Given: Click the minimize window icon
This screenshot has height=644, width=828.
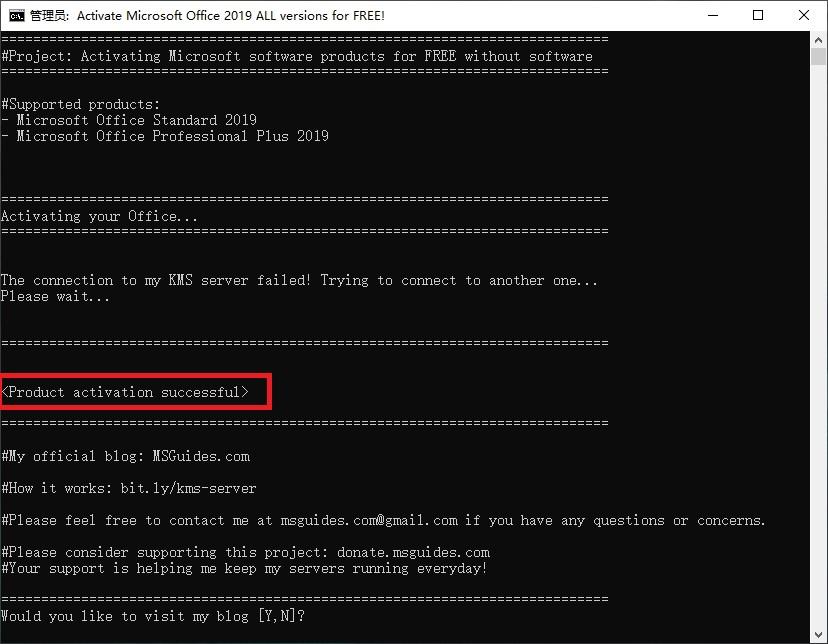Looking at the screenshot, I should [x=712, y=15].
